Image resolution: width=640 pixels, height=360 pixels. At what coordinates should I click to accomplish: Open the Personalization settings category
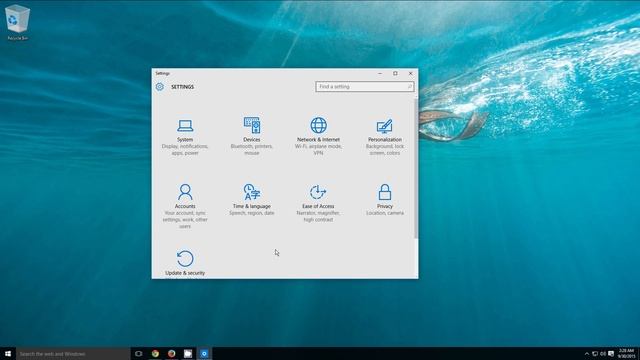click(384, 136)
